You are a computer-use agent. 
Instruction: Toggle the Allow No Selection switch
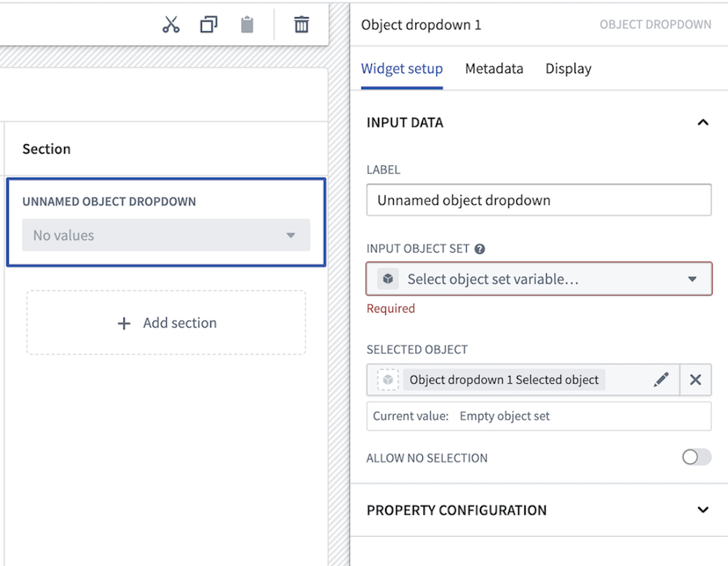click(697, 457)
